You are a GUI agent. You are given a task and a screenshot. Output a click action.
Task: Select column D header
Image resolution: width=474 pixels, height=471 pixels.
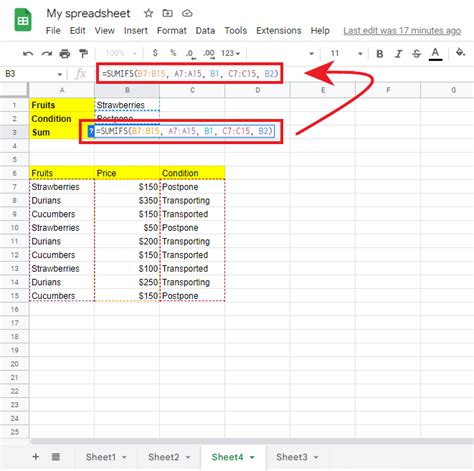[x=257, y=90]
